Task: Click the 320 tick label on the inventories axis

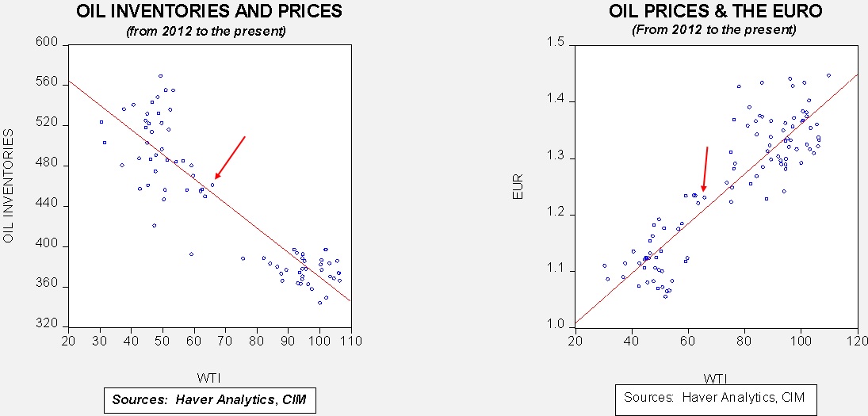Action: pyautogui.click(x=49, y=326)
